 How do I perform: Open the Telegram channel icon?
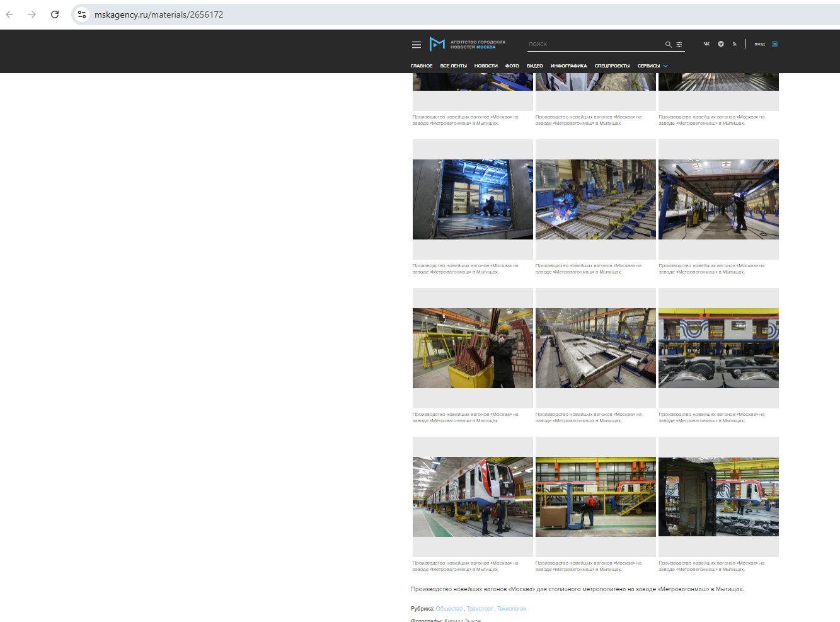pyautogui.click(x=721, y=44)
